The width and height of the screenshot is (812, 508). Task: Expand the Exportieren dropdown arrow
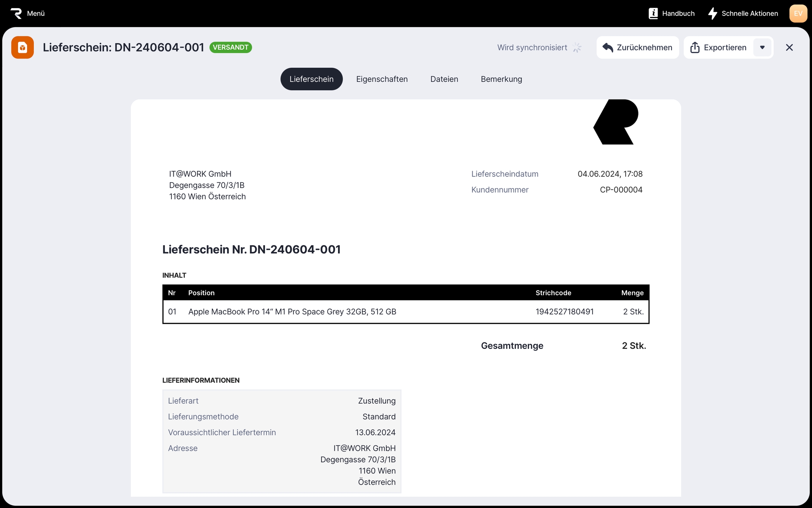[762, 48]
